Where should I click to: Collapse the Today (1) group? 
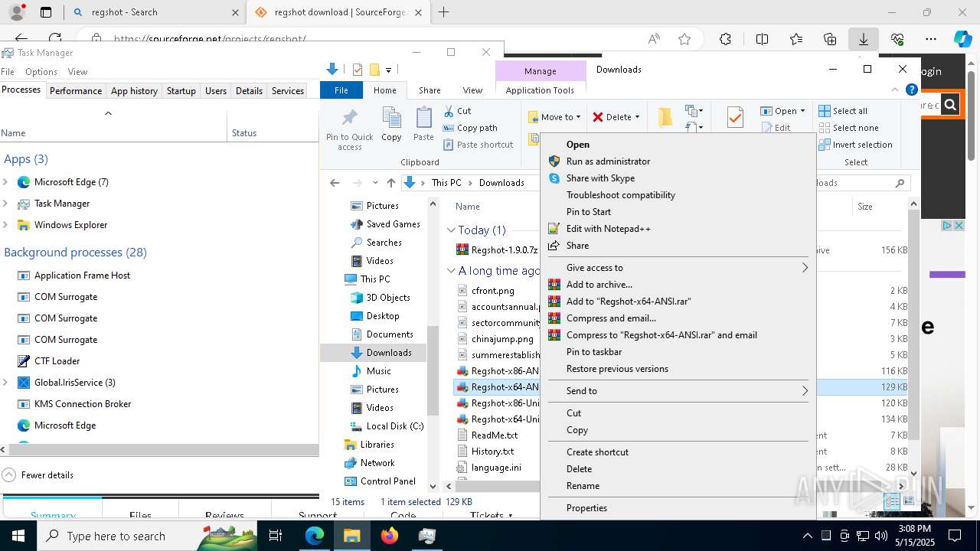click(451, 230)
